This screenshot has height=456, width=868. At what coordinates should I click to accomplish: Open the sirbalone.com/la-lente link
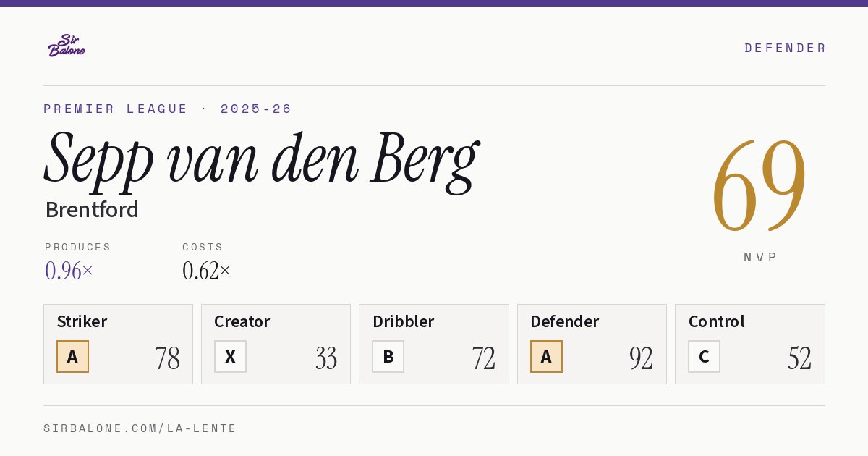coord(140,428)
